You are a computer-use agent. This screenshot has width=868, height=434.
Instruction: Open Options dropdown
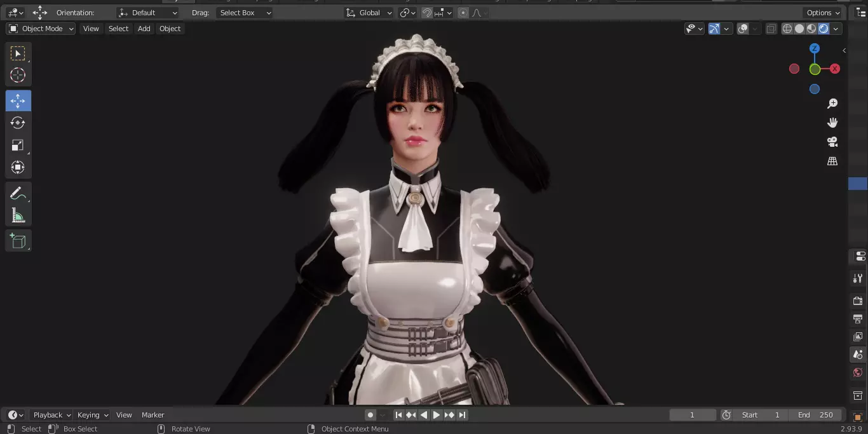824,13
